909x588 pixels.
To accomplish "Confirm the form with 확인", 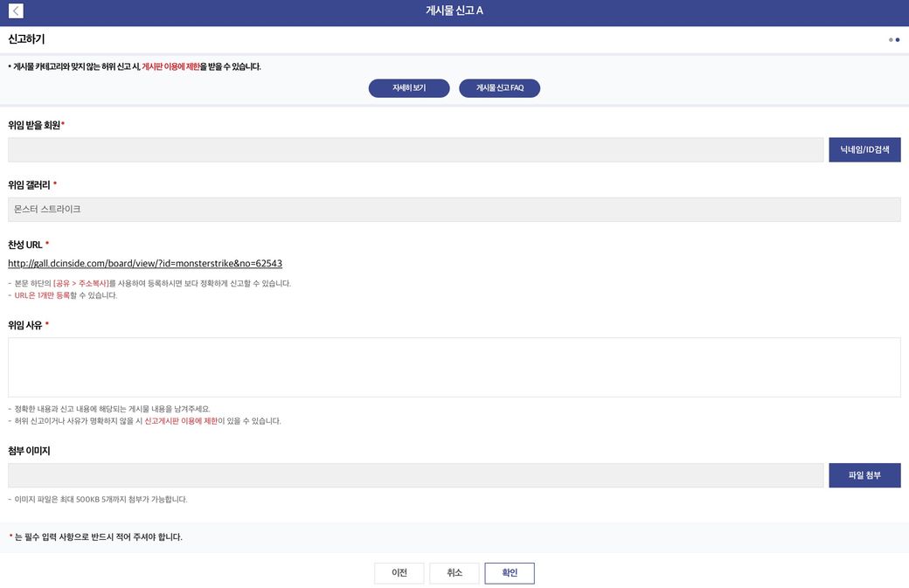I will 510,573.
